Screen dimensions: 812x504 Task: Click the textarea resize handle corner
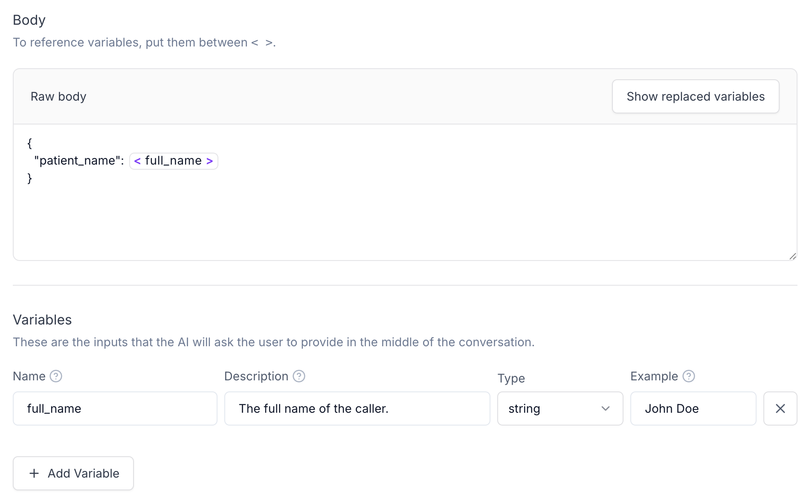[793, 256]
